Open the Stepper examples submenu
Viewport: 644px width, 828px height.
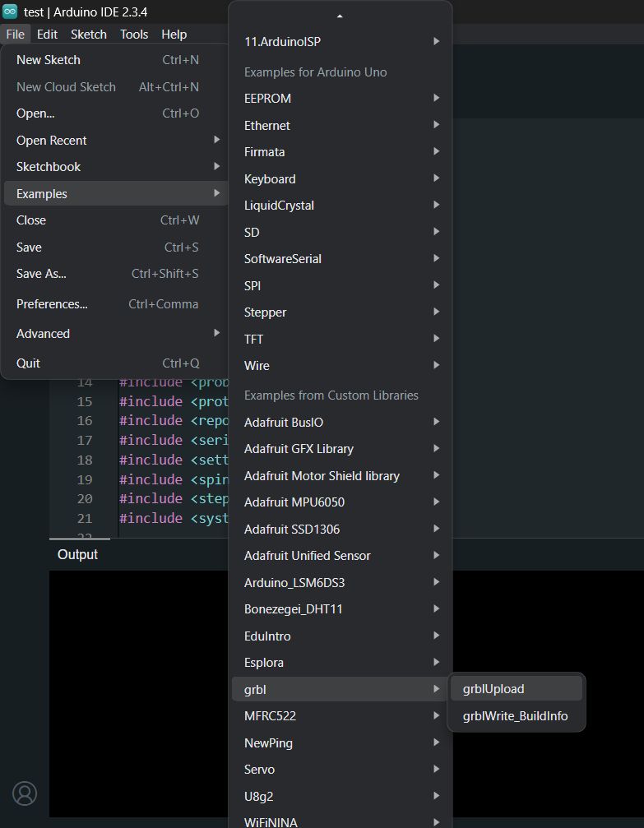(x=341, y=312)
